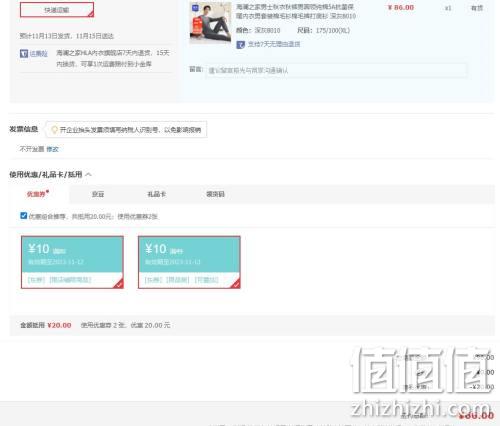500x426 pixels.
Task: Collapse the 使用优惠/礼品卡/抵用 section
Action: pyautogui.click(x=88, y=174)
